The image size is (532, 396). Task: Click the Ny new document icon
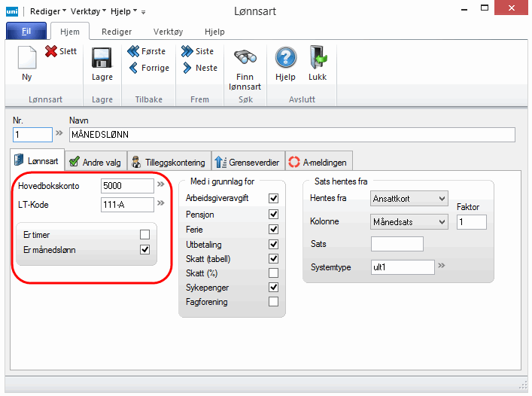[26, 59]
